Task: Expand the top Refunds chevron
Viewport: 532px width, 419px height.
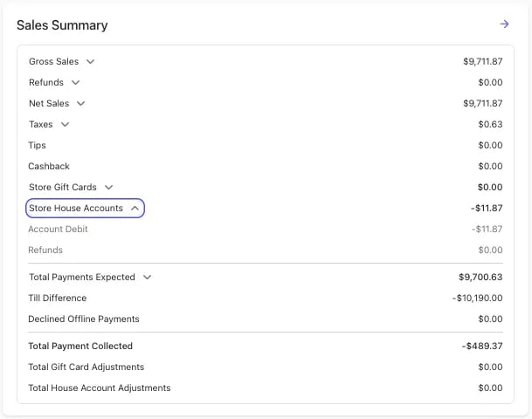Action: [75, 83]
